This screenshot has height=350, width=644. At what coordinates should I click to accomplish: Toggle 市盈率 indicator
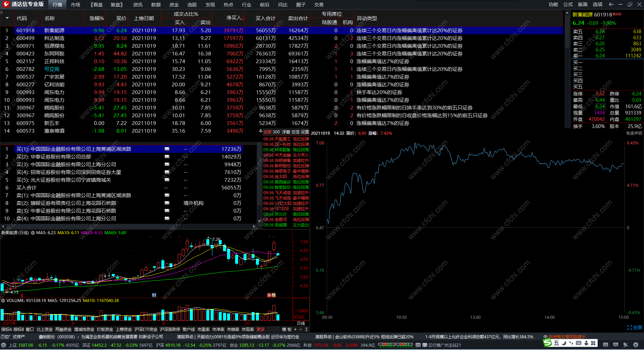[204, 329]
